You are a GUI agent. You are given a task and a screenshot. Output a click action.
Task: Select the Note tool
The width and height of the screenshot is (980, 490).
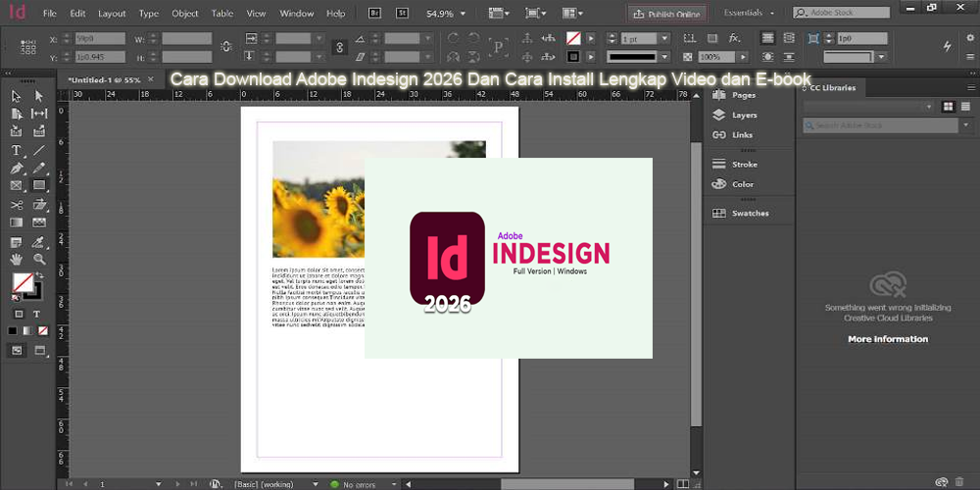17,242
